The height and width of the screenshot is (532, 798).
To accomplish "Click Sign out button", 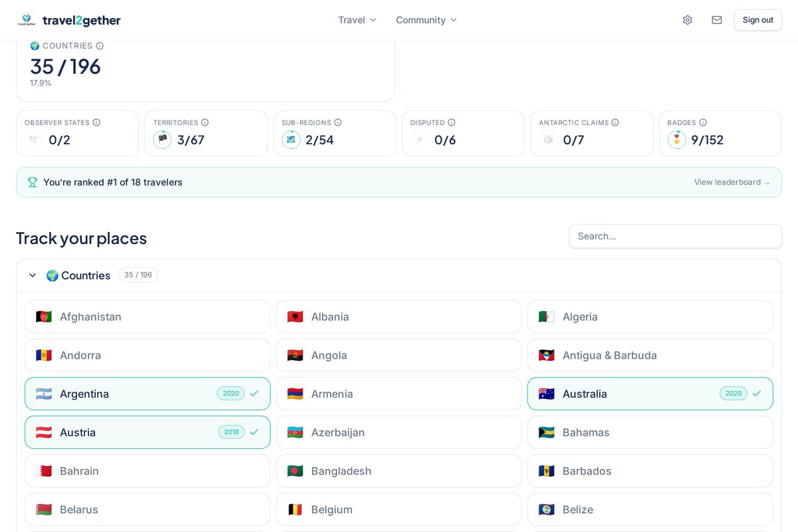I will pos(758,20).
